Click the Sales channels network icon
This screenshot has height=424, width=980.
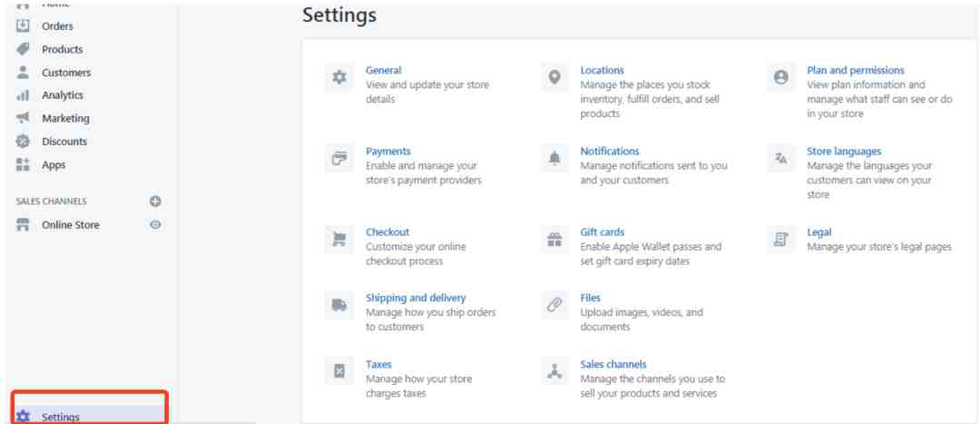coord(554,371)
